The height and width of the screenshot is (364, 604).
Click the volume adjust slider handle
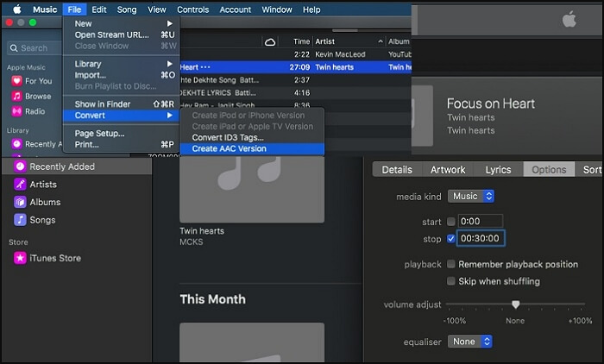tap(515, 304)
